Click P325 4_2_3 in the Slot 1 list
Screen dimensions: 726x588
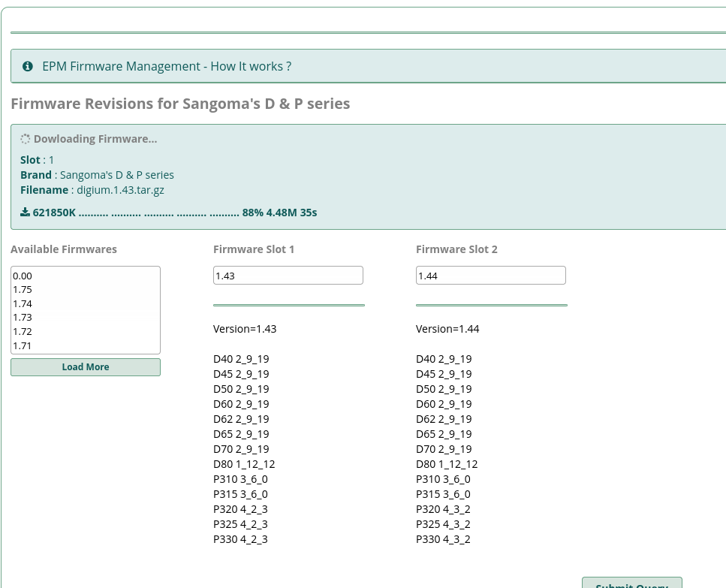click(x=240, y=524)
